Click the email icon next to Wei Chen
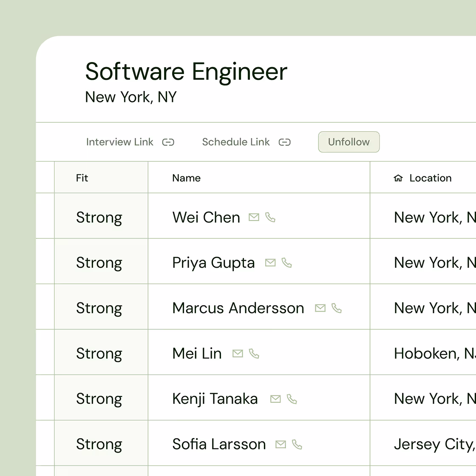Screen dimensions: 476x476 click(x=254, y=217)
